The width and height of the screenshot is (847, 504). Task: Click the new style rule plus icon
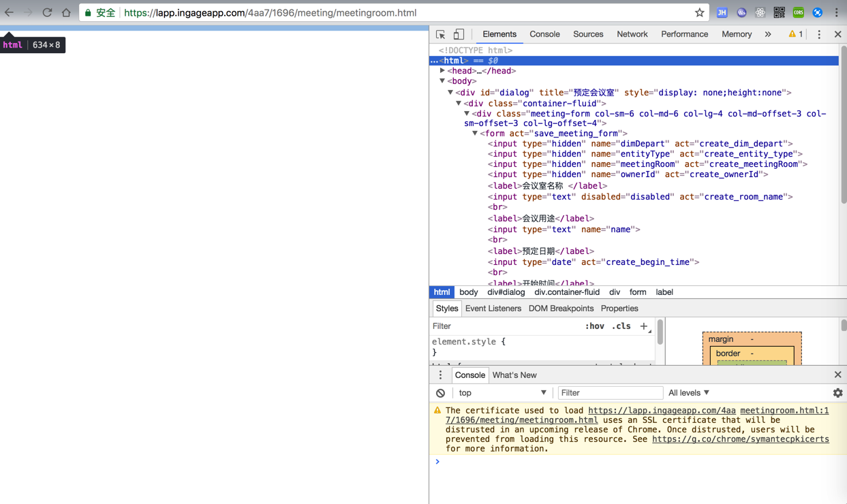pyautogui.click(x=643, y=326)
